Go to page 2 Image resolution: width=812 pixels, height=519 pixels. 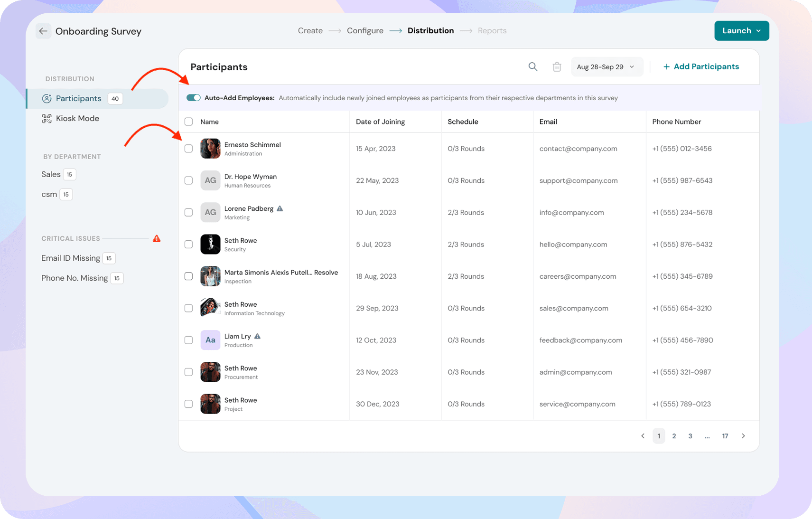674,436
